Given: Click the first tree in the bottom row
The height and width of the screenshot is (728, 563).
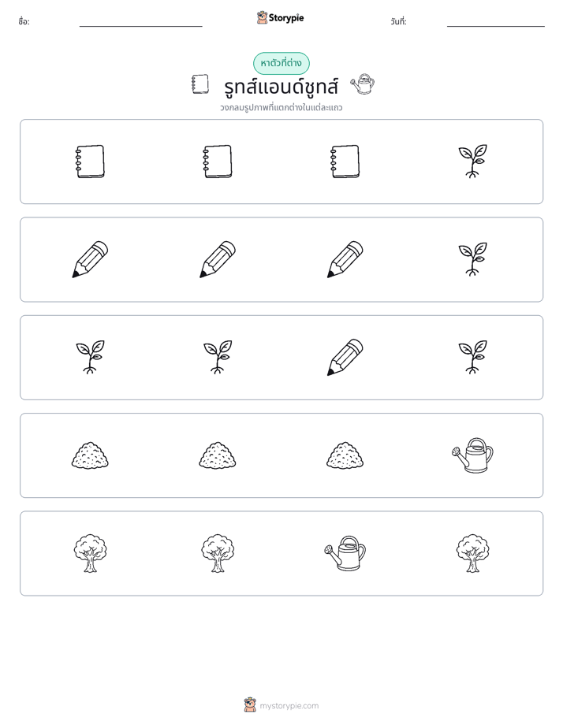Looking at the screenshot, I should click(x=90, y=553).
